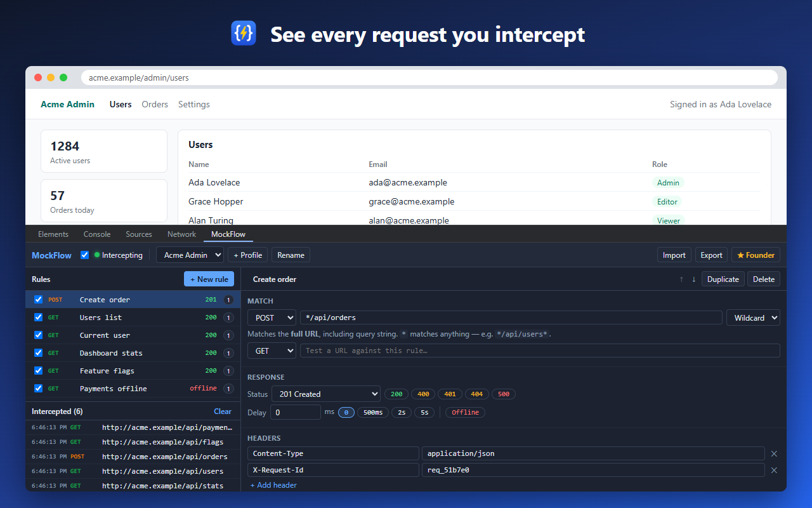The width and height of the screenshot is (812, 508).
Task: Click the Rename profile button
Action: (x=291, y=255)
